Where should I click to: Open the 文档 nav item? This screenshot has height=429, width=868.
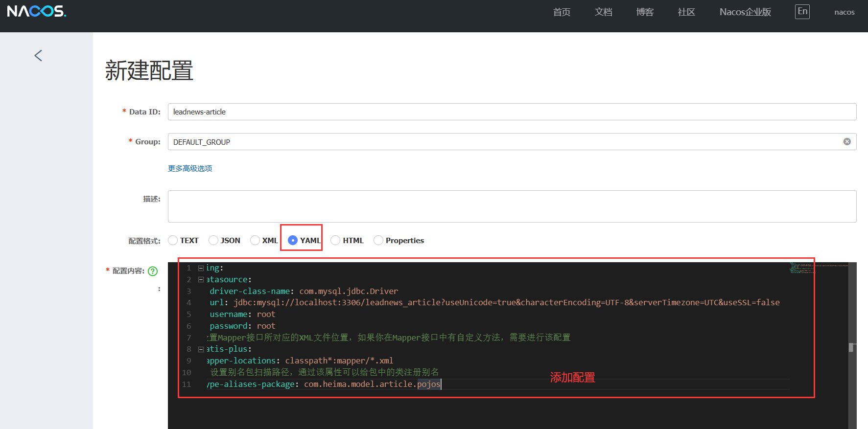(603, 12)
